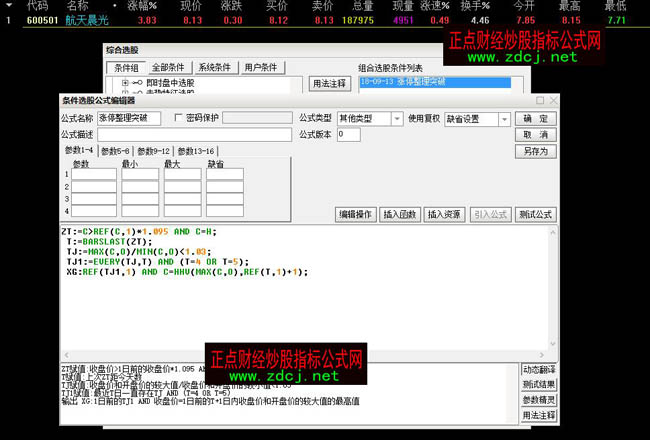Click the 编辑操作 button
Image resolution: width=650 pixels, height=440 pixels.
(356, 214)
